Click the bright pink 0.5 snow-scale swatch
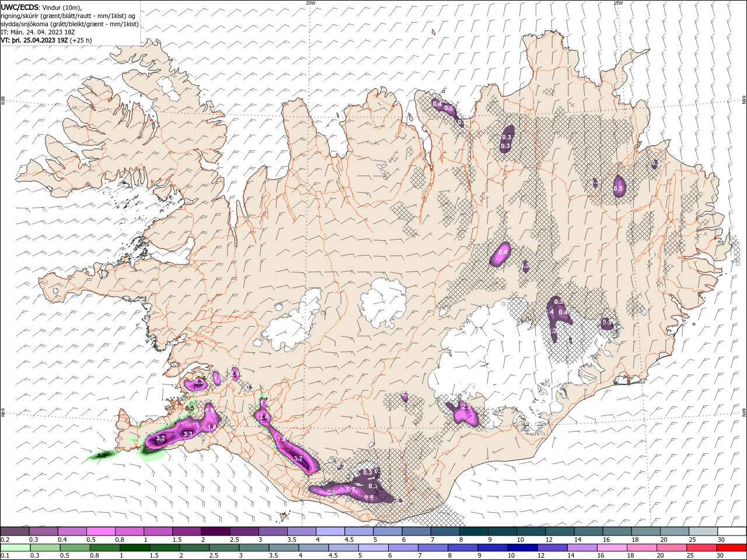This screenshot has height=560, width=747. [100, 531]
